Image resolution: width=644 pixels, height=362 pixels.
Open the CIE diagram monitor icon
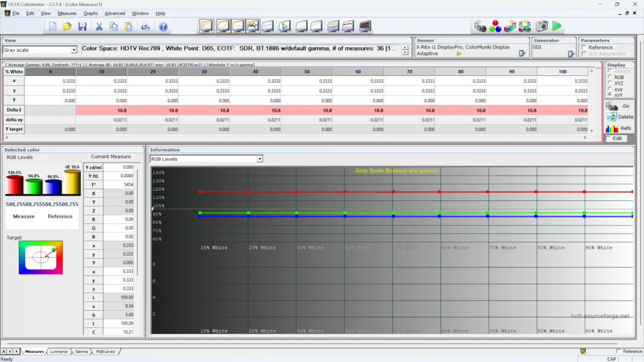point(284,26)
